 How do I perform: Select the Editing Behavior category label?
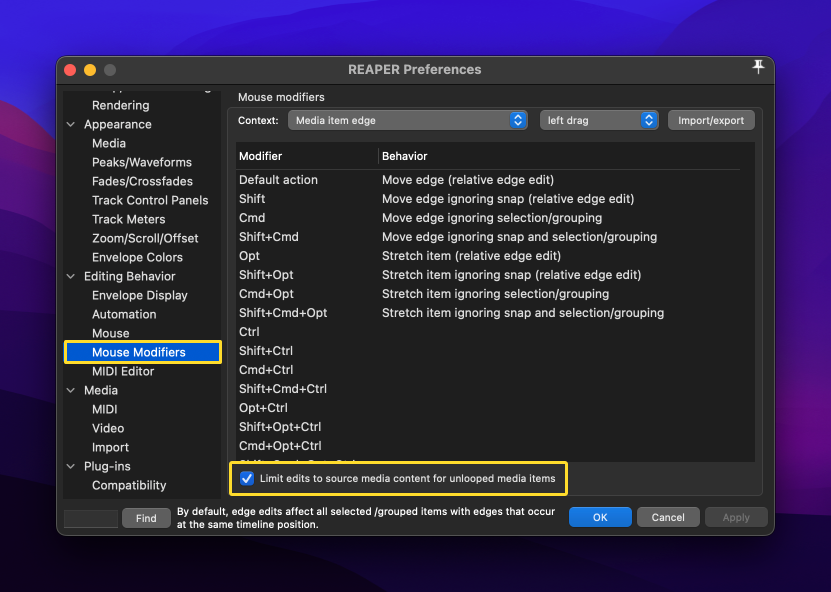129,276
